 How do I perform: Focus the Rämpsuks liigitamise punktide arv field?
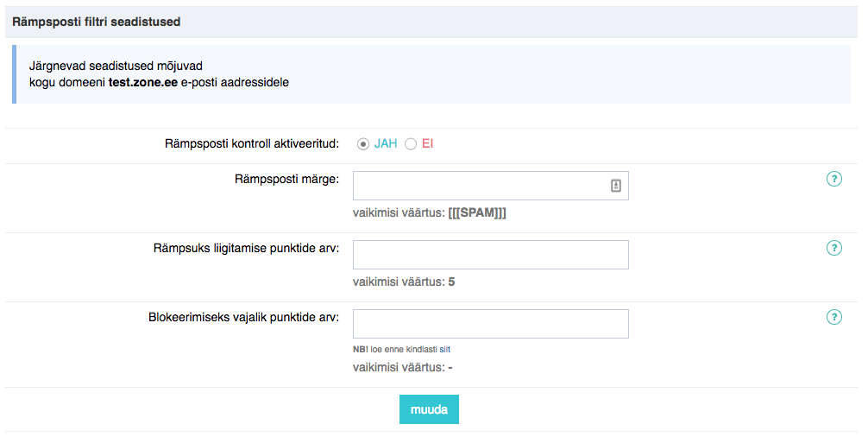point(490,255)
